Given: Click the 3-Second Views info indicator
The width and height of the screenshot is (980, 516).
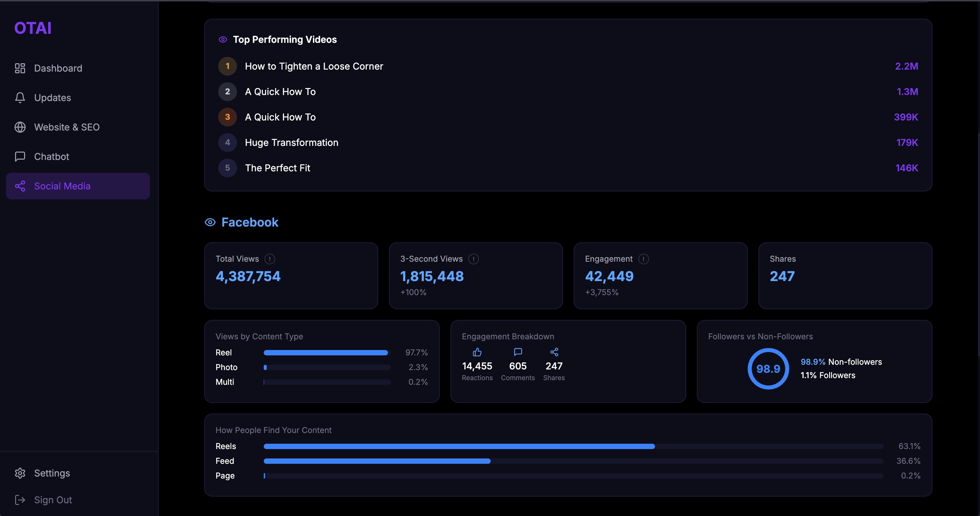Looking at the screenshot, I should pos(473,259).
